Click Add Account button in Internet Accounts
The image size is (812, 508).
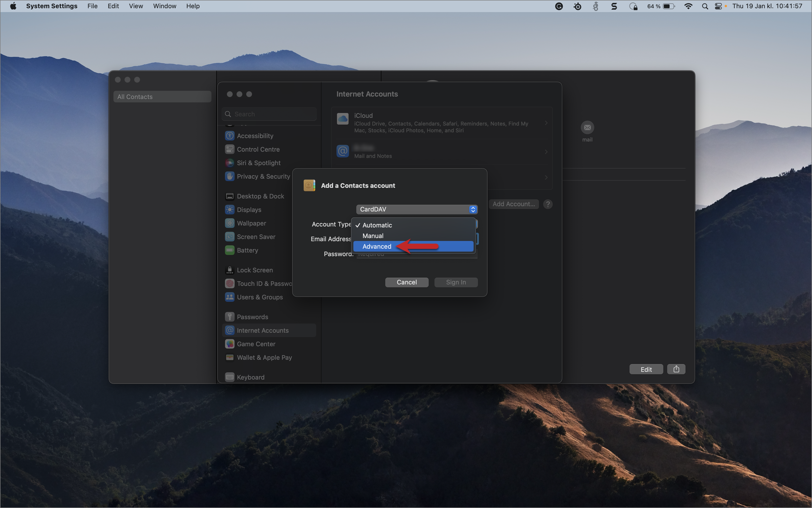coord(513,204)
